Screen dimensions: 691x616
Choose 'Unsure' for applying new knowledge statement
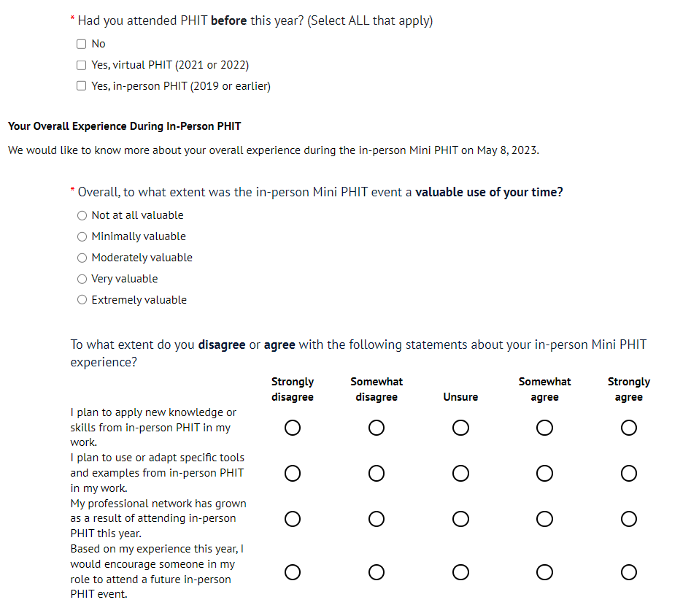(460, 428)
